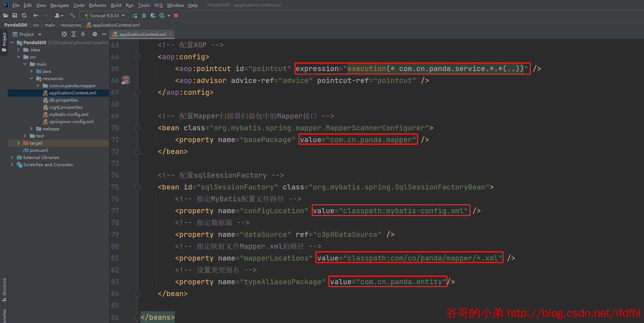Expand the target folder
Screen dimensions: 644x323
pyautogui.click(x=19, y=143)
